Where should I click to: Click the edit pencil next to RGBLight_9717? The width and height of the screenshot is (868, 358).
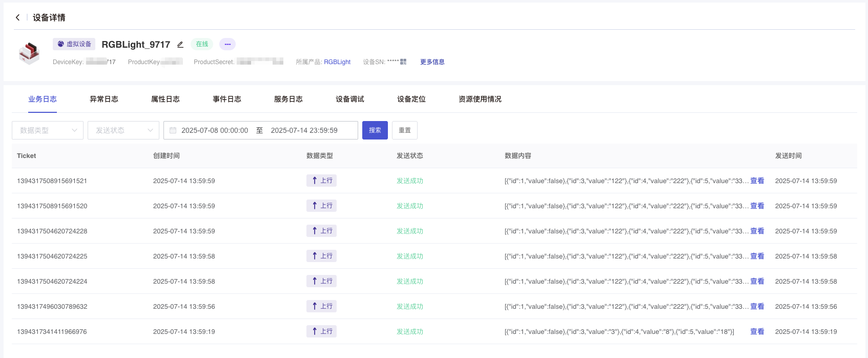[180, 45]
